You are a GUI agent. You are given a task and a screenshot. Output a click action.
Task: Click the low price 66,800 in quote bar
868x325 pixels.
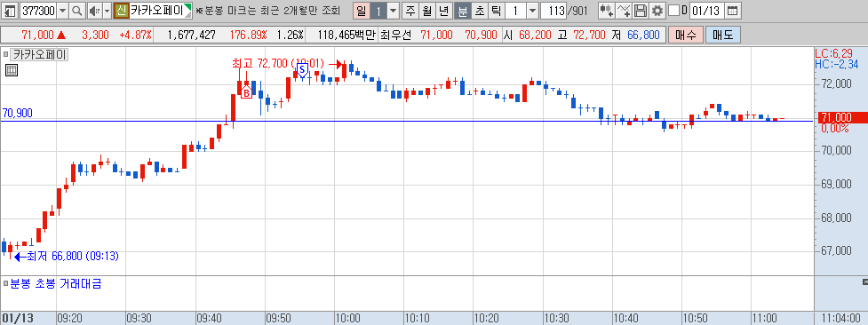tap(643, 35)
